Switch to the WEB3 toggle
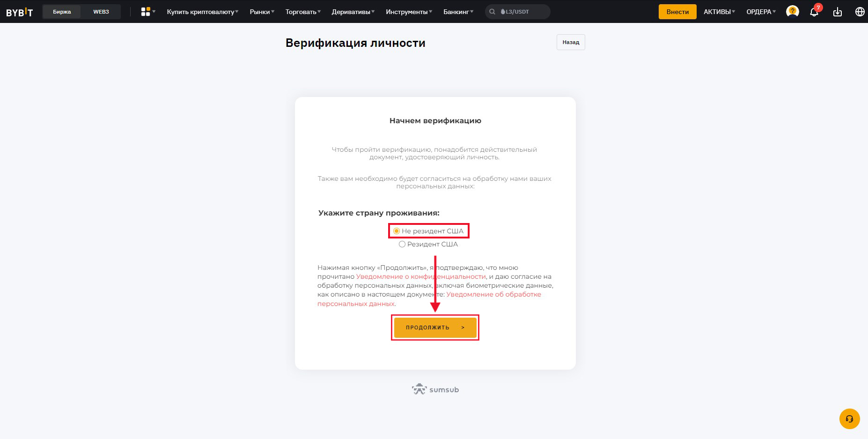The height and width of the screenshot is (439, 868). coord(101,12)
